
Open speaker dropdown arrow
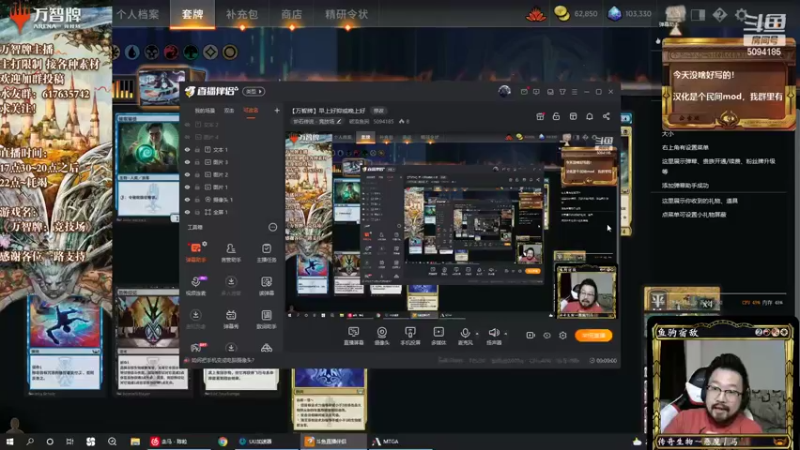point(506,334)
